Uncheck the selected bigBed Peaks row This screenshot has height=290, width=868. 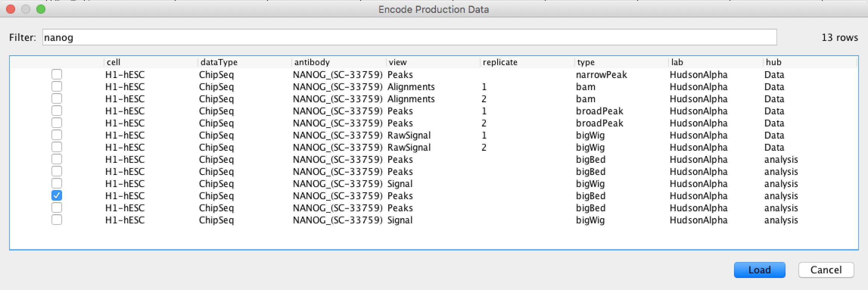click(57, 195)
